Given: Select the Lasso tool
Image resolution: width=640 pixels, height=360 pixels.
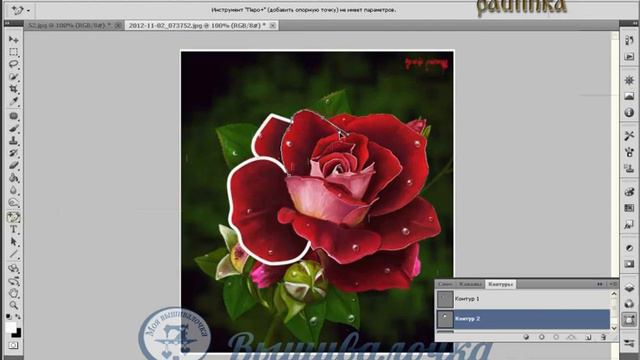Looking at the screenshot, I should click(x=13, y=64).
